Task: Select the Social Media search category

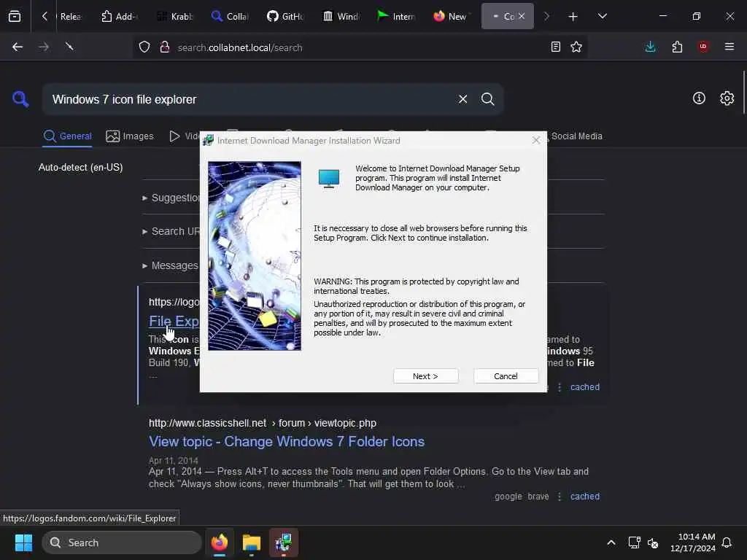Action: click(576, 136)
